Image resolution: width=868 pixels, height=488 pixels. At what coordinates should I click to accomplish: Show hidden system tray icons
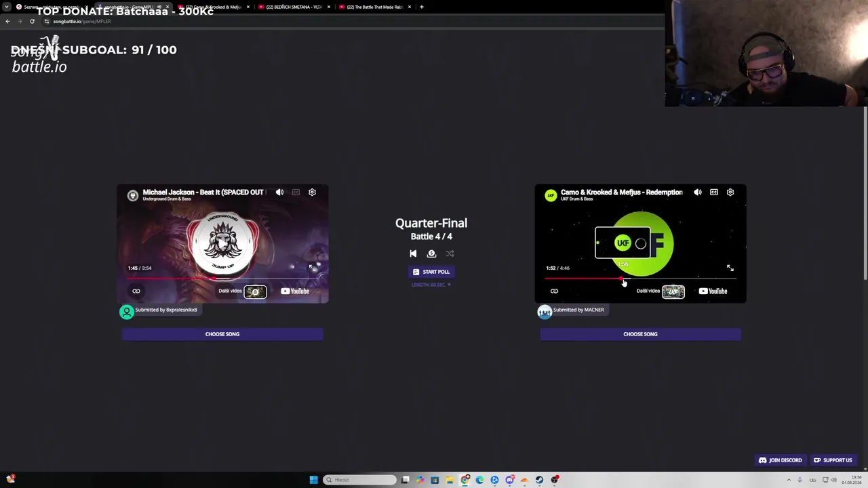click(x=789, y=480)
